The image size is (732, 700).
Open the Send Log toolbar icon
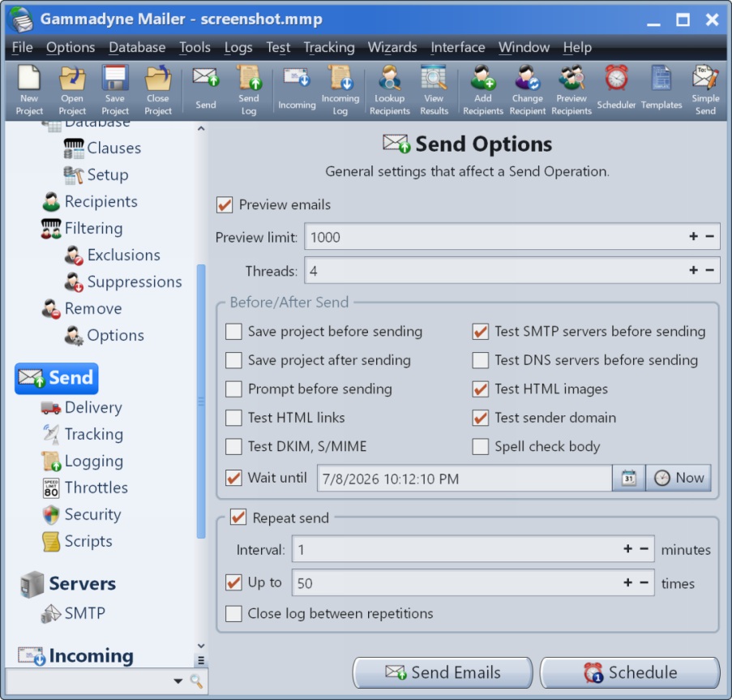click(x=248, y=90)
